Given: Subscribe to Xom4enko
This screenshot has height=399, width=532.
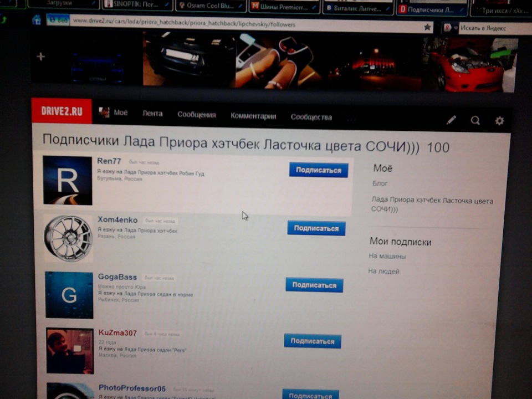Looking at the screenshot, I should pyautogui.click(x=316, y=228).
